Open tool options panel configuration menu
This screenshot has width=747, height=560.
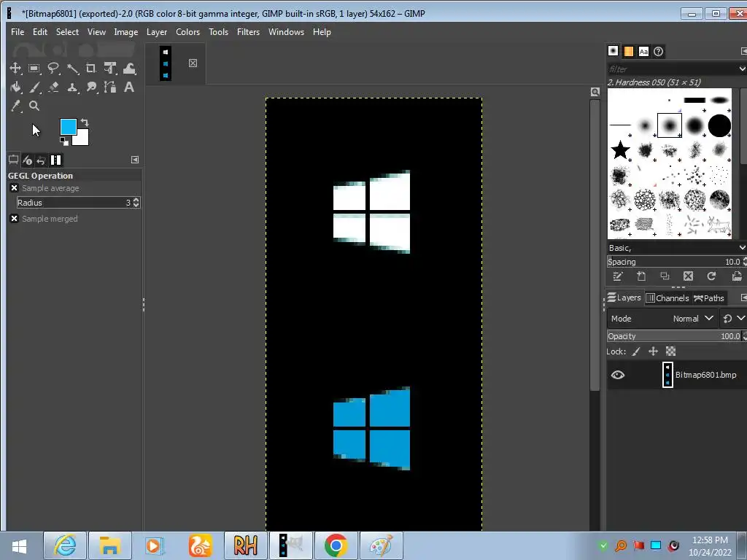click(135, 160)
